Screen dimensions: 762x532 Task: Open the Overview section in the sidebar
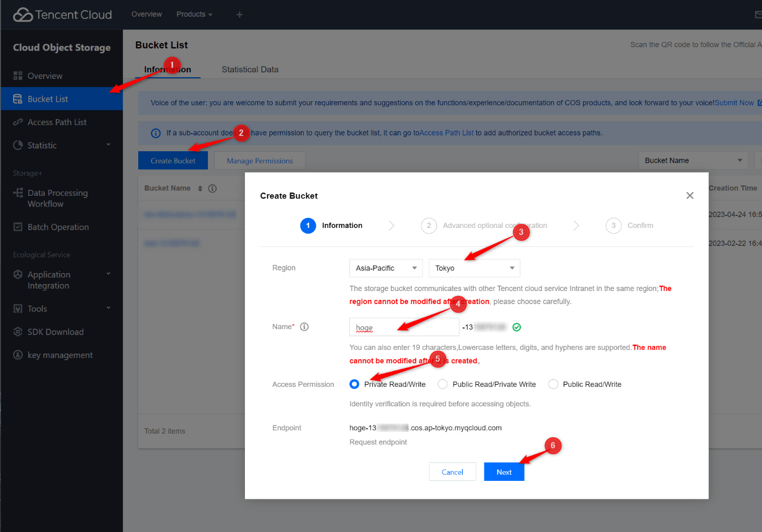pyautogui.click(x=44, y=76)
